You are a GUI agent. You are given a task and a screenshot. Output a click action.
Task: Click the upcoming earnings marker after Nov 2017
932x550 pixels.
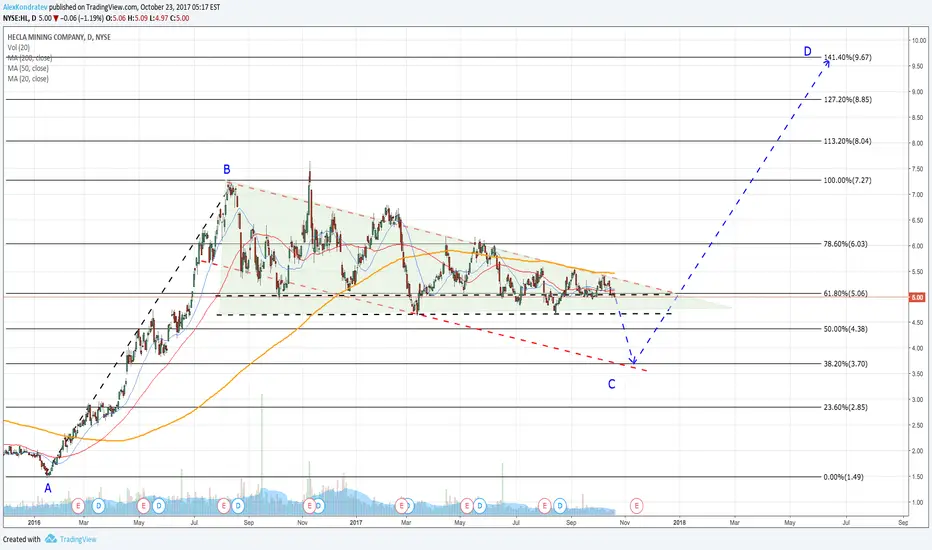637,506
